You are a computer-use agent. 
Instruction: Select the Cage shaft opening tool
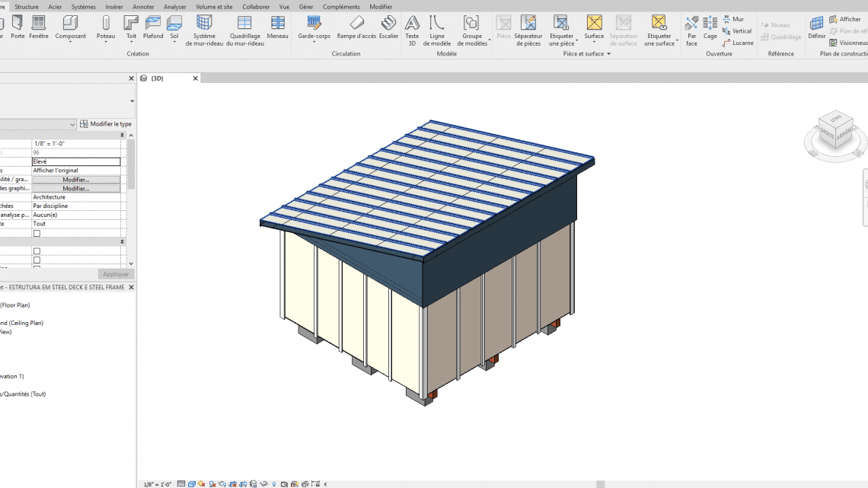tap(710, 27)
